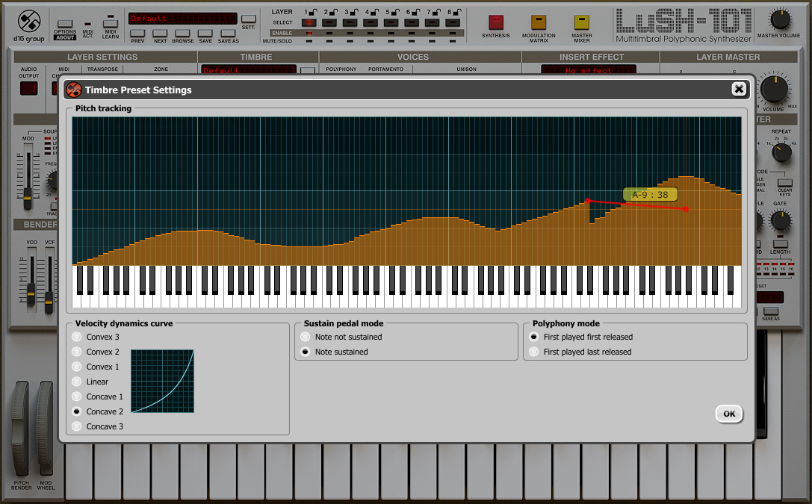The width and height of the screenshot is (812, 504).
Task: Open the Master Mixer view
Action: click(x=581, y=22)
